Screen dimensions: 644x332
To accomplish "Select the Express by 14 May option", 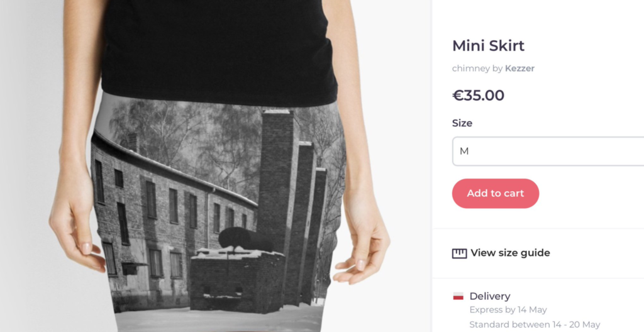I will tap(508, 310).
